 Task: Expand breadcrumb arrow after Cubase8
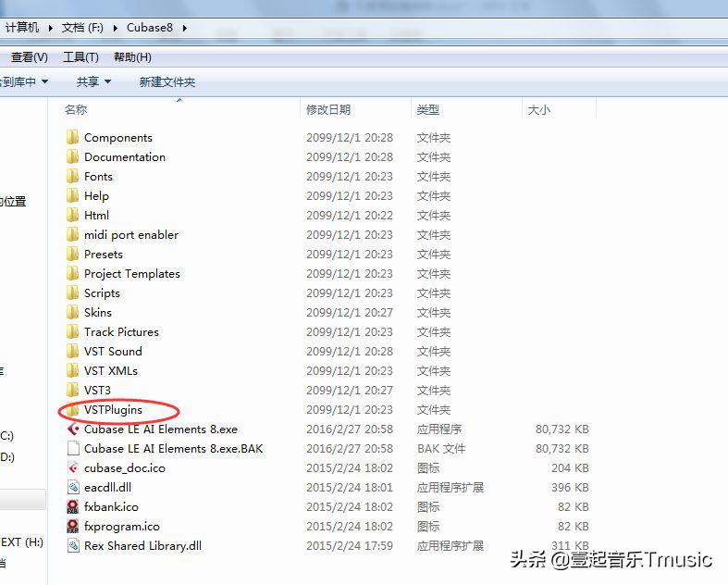coord(185,28)
